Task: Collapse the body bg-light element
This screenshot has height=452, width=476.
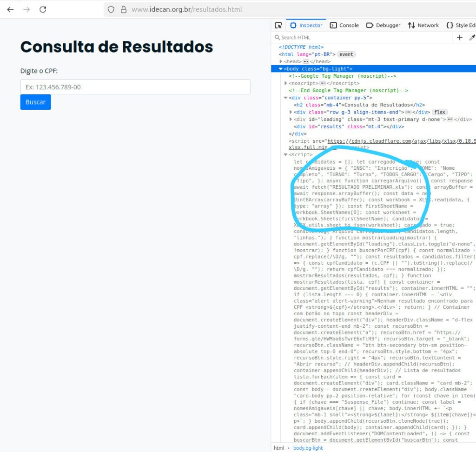Action: (280, 69)
